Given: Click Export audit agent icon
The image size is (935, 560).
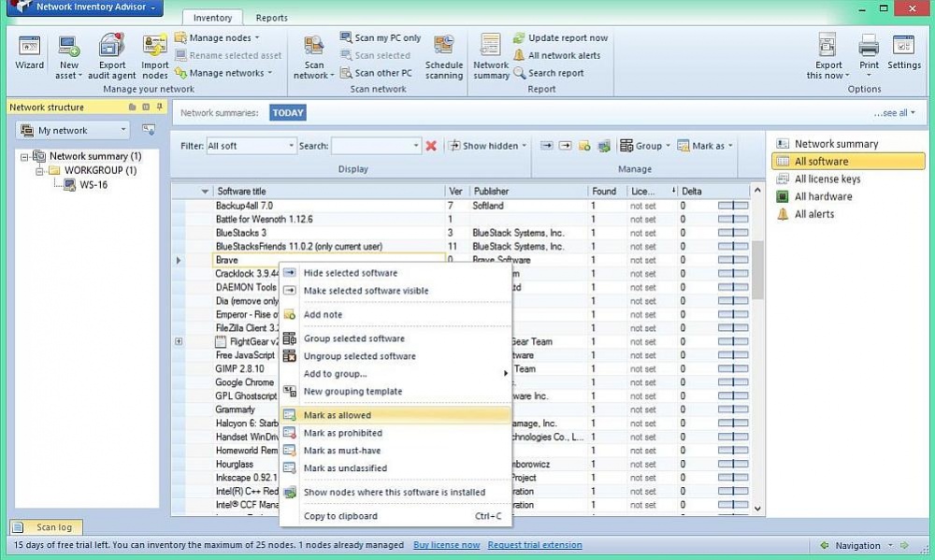Looking at the screenshot, I should point(112,50).
